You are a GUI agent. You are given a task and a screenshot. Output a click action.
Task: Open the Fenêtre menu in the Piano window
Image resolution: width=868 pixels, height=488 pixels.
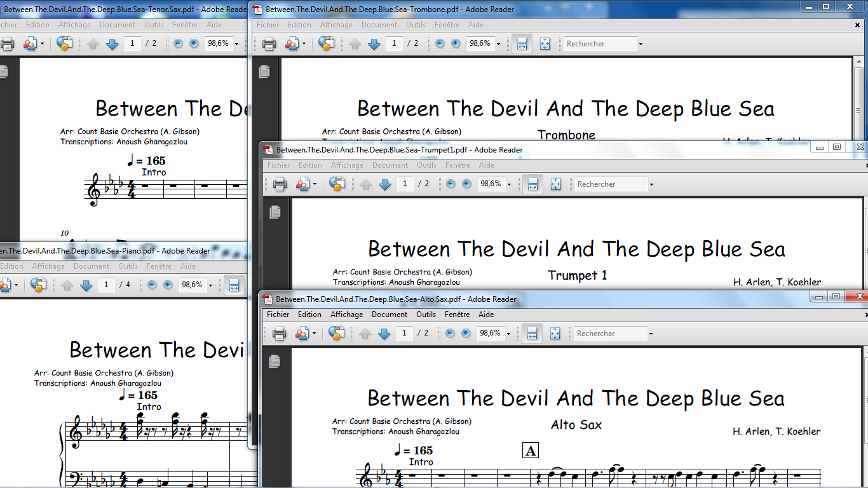coord(159,266)
